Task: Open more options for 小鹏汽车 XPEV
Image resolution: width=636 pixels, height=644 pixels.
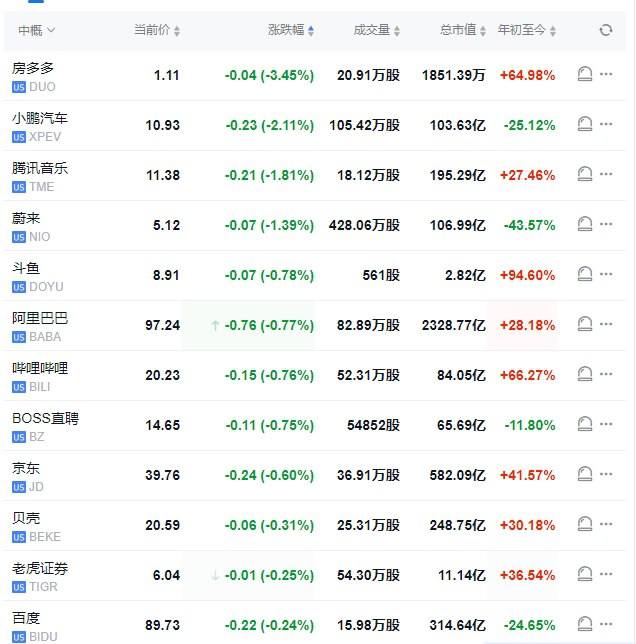Action: (606, 124)
